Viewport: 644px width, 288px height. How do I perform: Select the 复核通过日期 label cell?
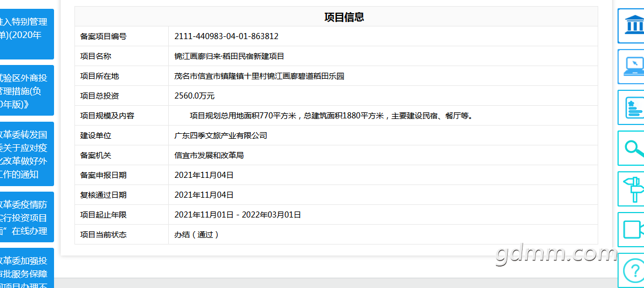[121, 195]
